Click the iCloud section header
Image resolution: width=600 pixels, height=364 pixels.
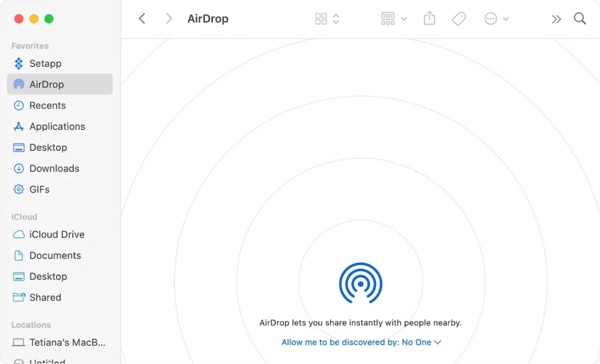point(24,217)
